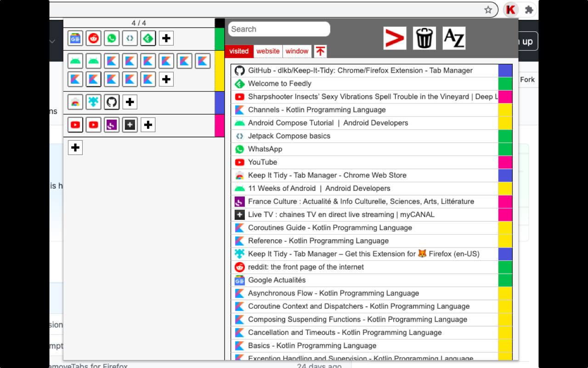Select the GitHub tab icon in the window panel

tap(112, 102)
